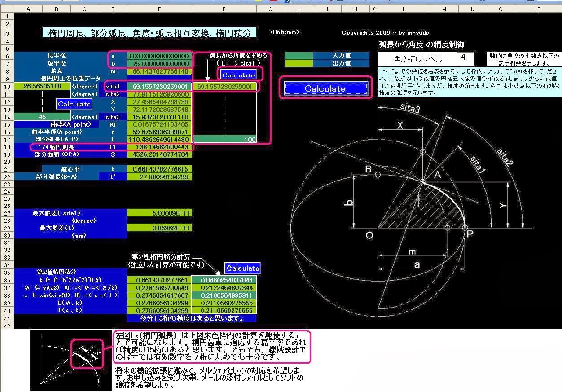The image size is (562, 392).
Task: Click the Calculate button for 第2種楕円積分計算
Action: coord(242,268)
